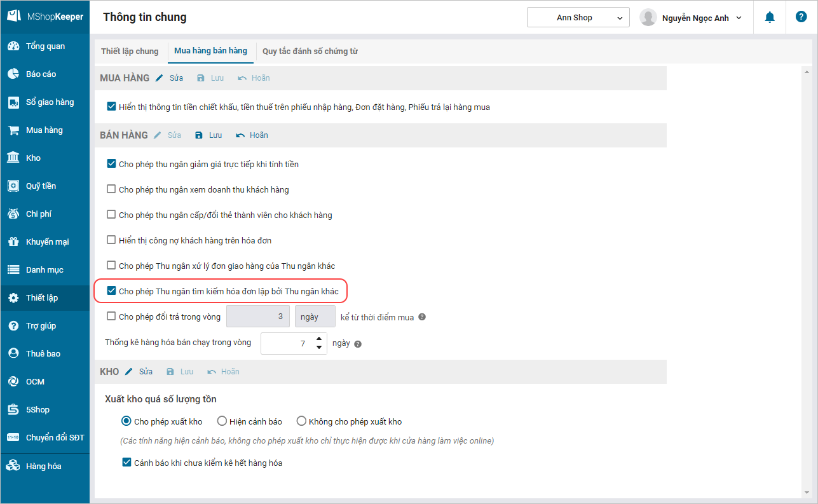The image size is (818, 504).
Task: Click help icon beside 'kể từ thời điểm mua'
Action: (422, 317)
